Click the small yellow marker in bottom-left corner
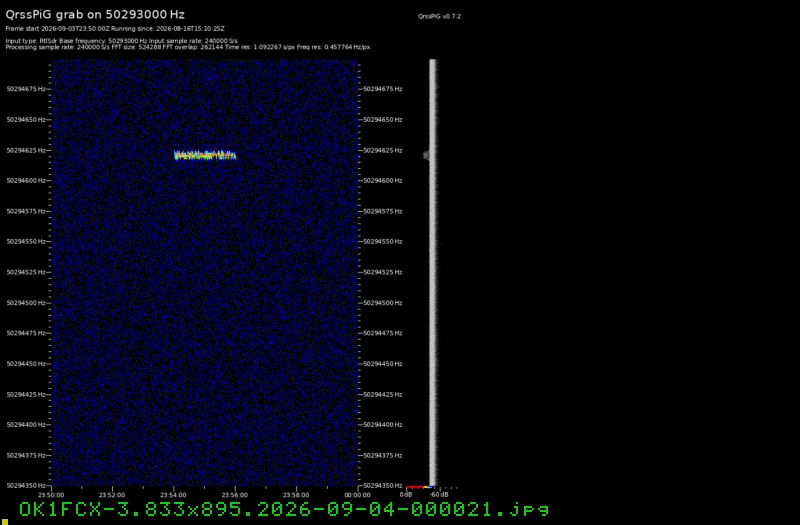The image size is (800, 525). [x=5, y=521]
